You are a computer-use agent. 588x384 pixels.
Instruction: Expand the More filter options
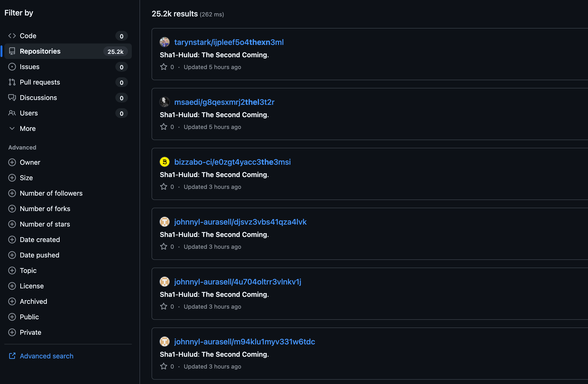[28, 128]
